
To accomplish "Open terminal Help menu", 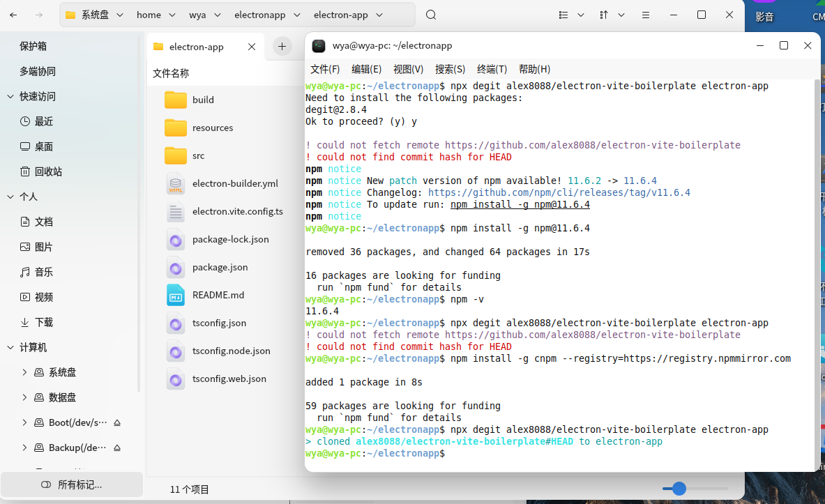I will coord(535,69).
